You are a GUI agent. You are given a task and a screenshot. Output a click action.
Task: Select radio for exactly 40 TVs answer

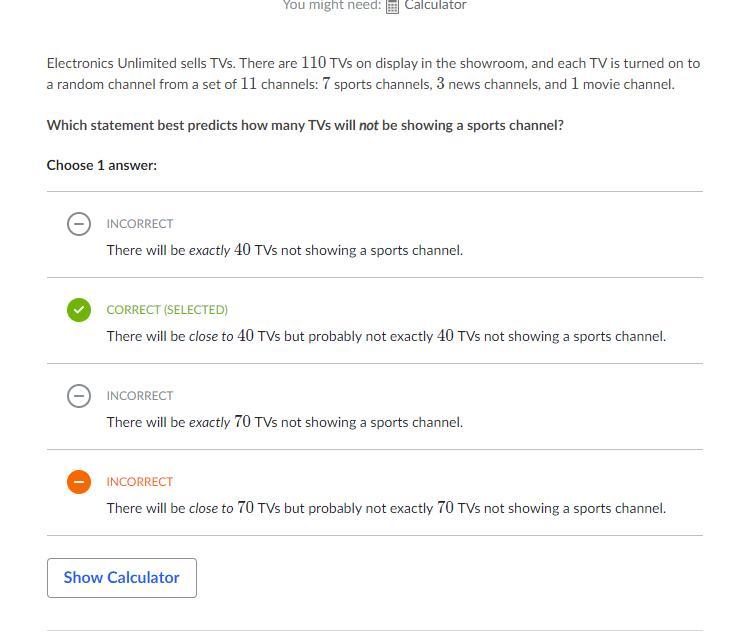(79, 224)
